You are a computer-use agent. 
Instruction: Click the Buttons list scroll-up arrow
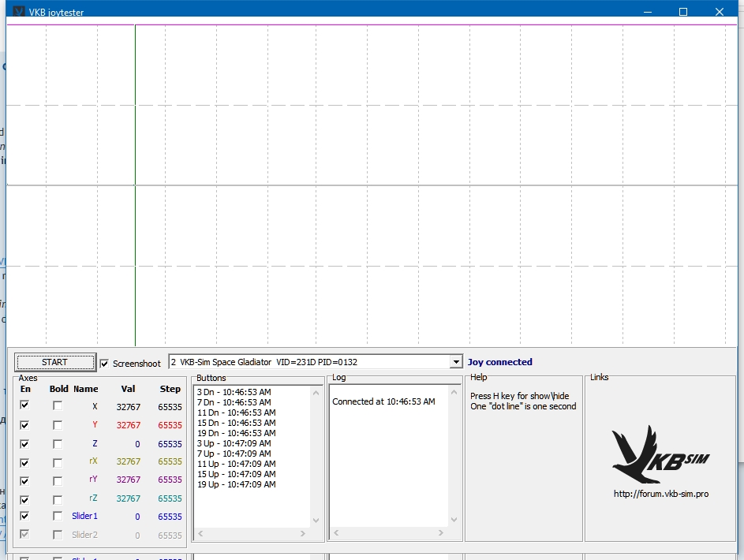pos(317,390)
